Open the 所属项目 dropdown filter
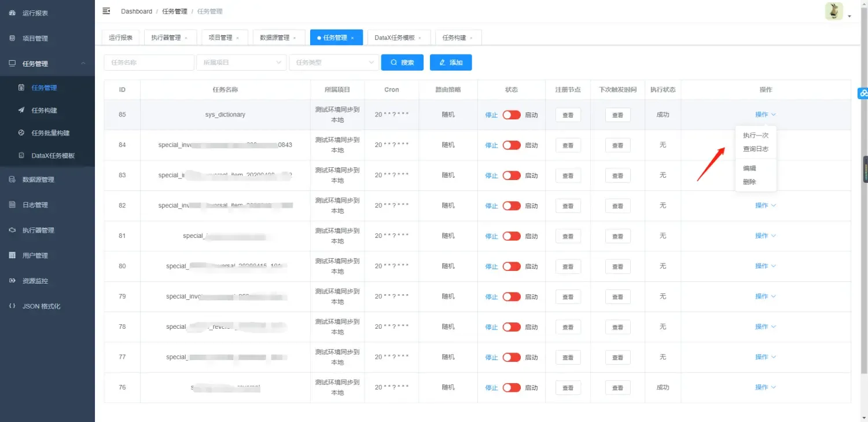The height and width of the screenshot is (422, 868). pyautogui.click(x=241, y=62)
